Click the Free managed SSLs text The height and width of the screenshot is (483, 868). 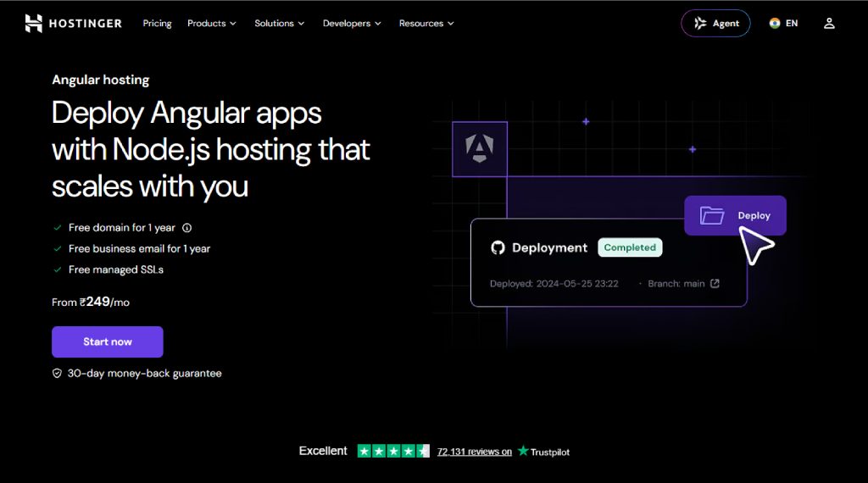[116, 269]
